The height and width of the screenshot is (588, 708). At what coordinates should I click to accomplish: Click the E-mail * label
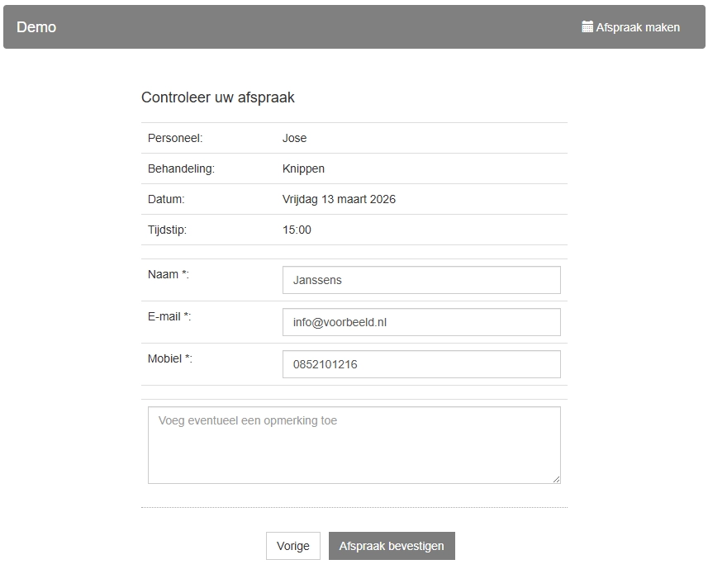coord(169,317)
